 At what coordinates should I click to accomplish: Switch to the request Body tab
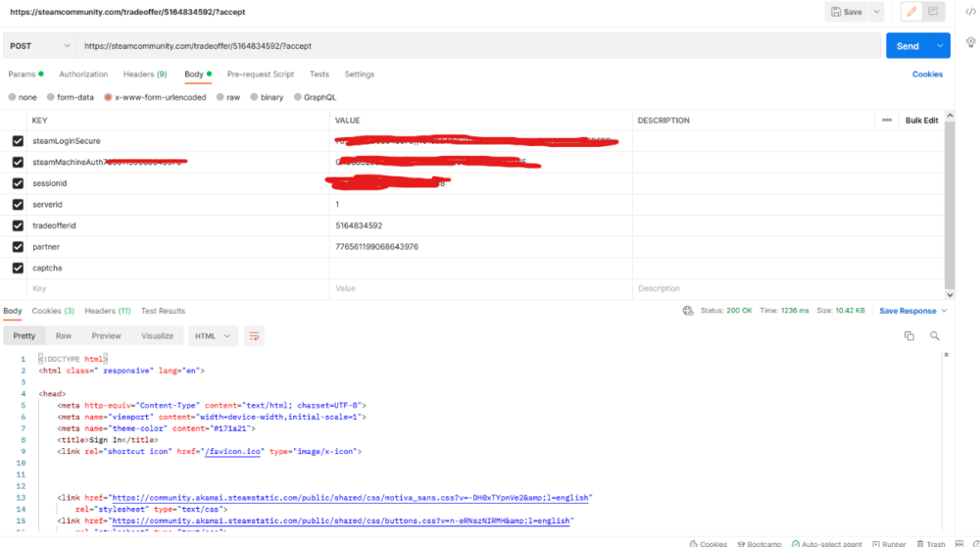click(x=198, y=75)
